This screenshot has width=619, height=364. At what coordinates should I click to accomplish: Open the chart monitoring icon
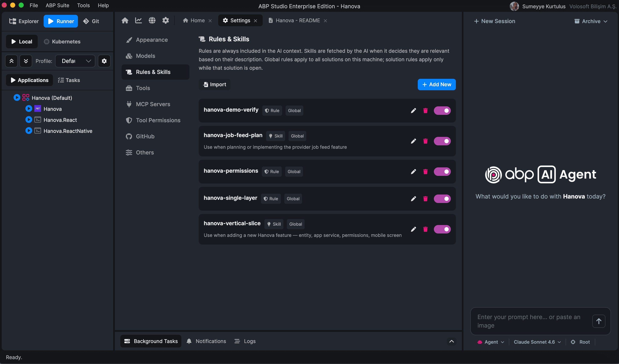139,20
